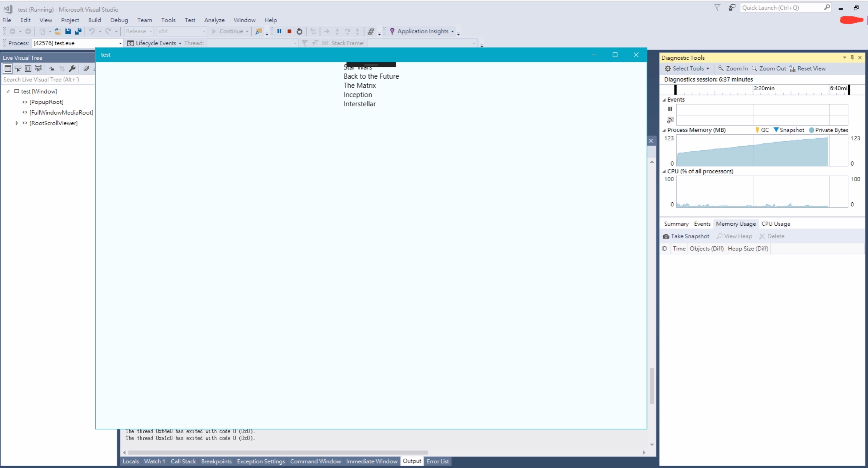Viewport: 868px width, 468px height.
Task: Click Reset View in Diagnostic Tools
Action: tap(808, 68)
